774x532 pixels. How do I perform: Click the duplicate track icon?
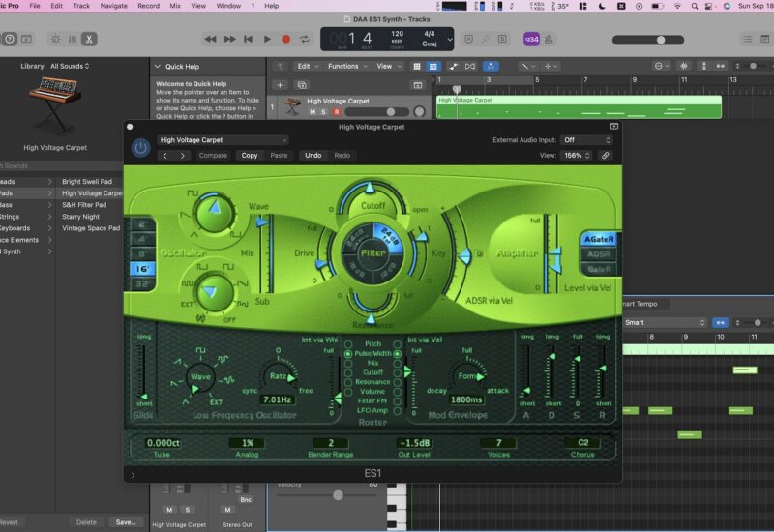[302, 85]
